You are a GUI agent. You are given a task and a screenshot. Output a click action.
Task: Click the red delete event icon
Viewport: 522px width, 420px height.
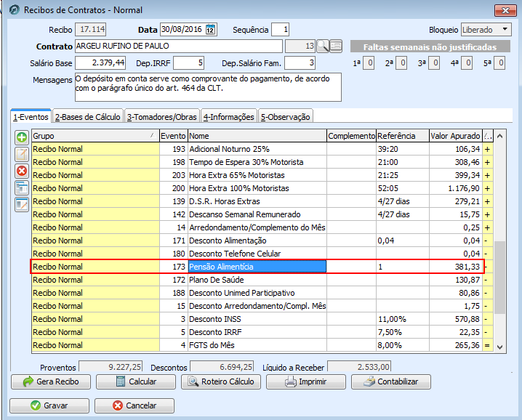click(x=22, y=171)
